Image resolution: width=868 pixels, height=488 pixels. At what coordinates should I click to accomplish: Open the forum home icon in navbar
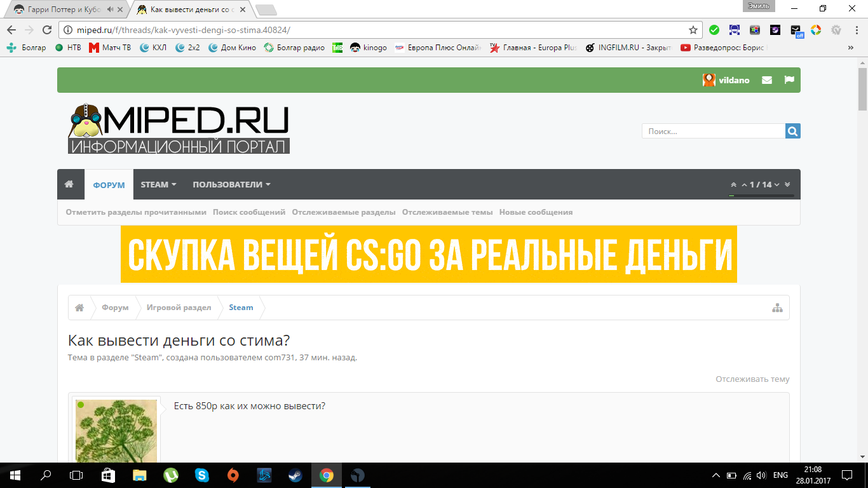69,184
